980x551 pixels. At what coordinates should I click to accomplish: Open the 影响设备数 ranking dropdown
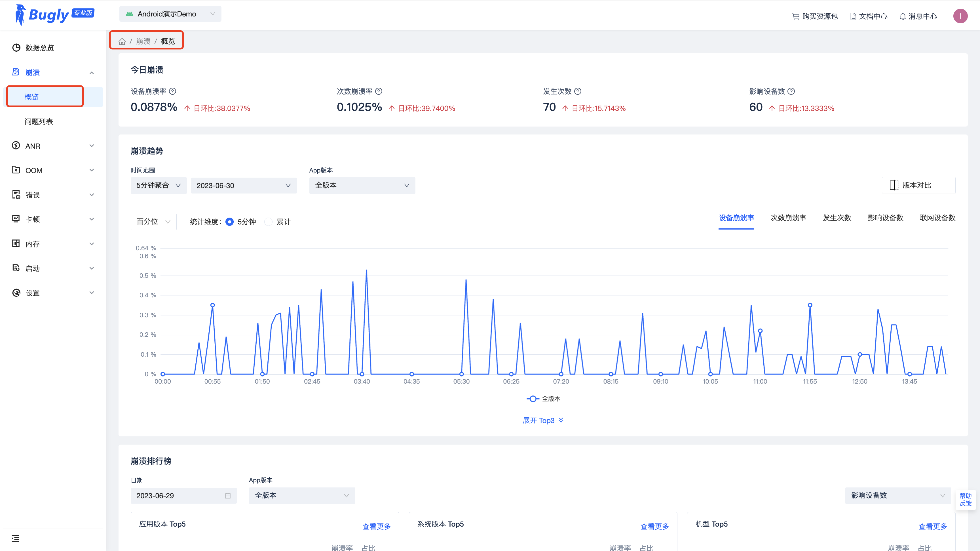(898, 495)
